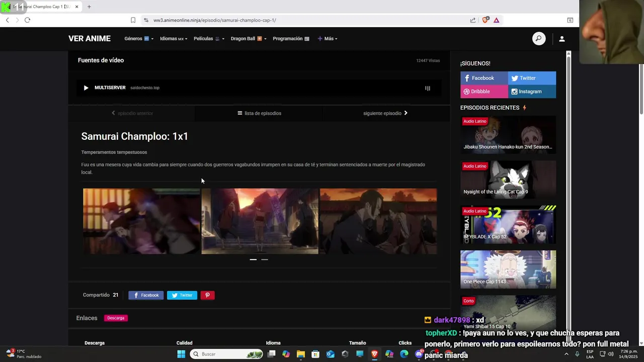Share episode via Twitter button

tap(182, 295)
